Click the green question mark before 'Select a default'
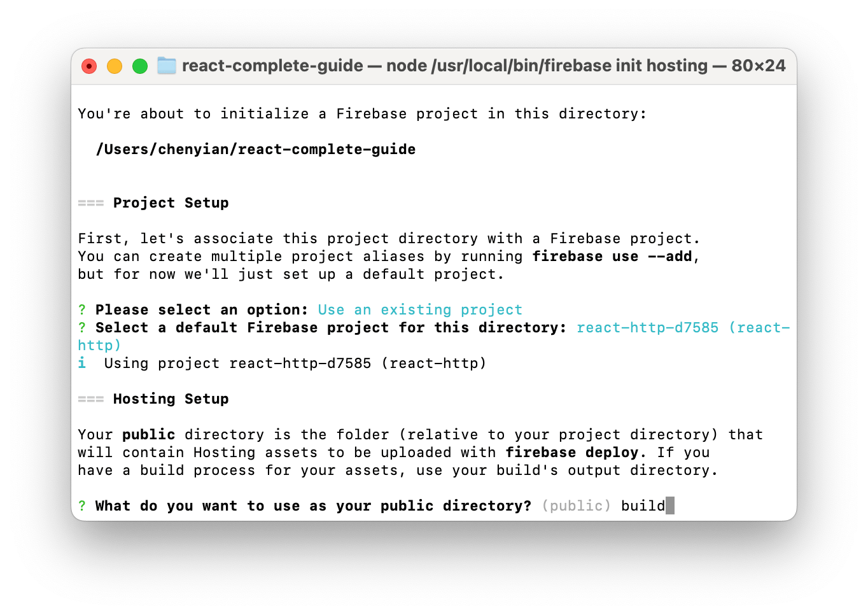Viewport: 868px width, 615px height. tap(82, 328)
